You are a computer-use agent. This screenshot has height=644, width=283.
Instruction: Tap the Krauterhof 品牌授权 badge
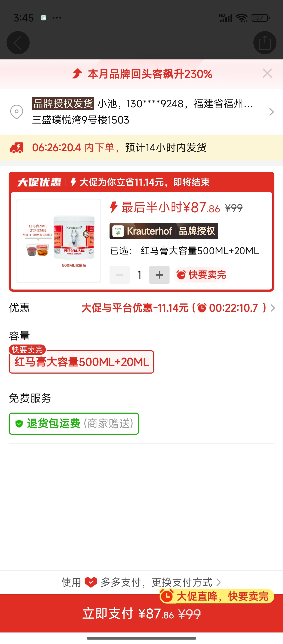164,231
